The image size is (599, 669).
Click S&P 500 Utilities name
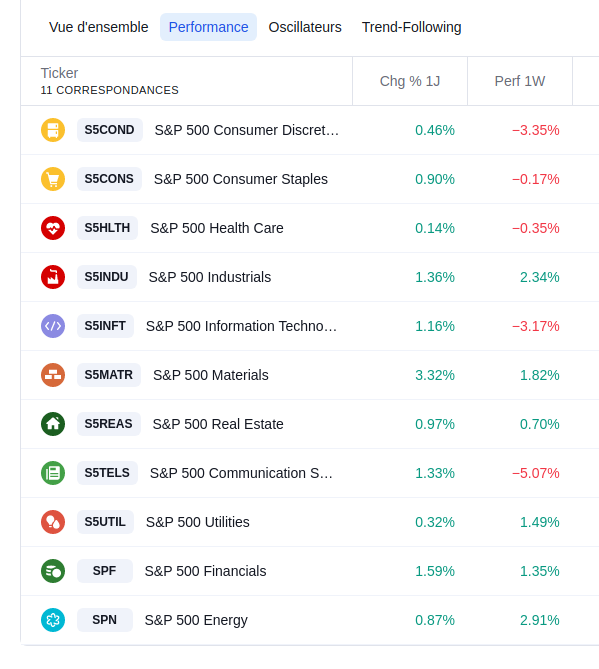coord(198,523)
